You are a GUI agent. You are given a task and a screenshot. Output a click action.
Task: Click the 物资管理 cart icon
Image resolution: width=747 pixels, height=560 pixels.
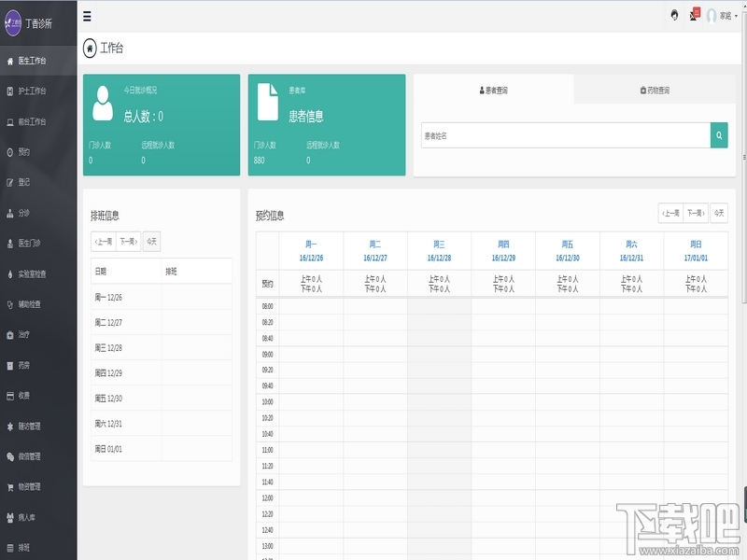(x=10, y=487)
